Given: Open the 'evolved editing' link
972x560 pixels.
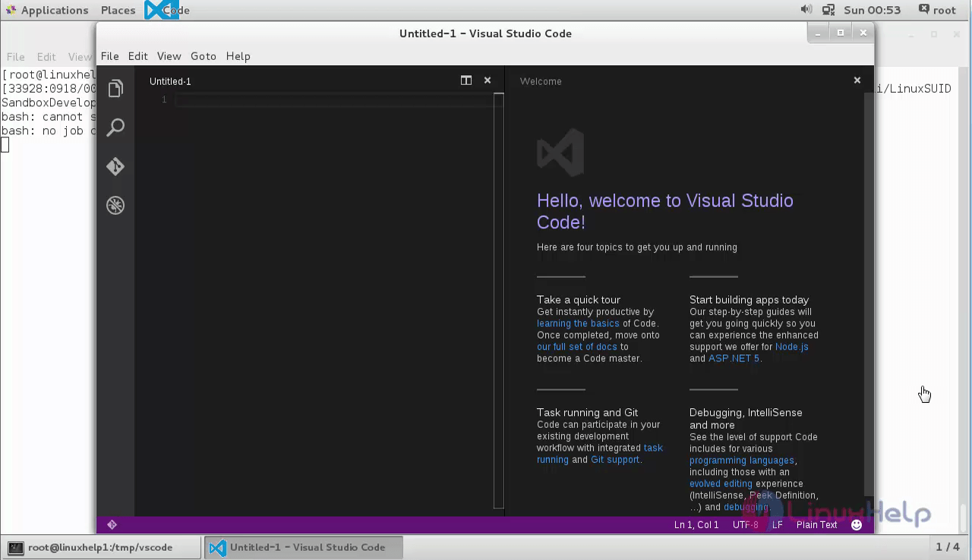Looking at the screenshot, I should pos(721,483).
